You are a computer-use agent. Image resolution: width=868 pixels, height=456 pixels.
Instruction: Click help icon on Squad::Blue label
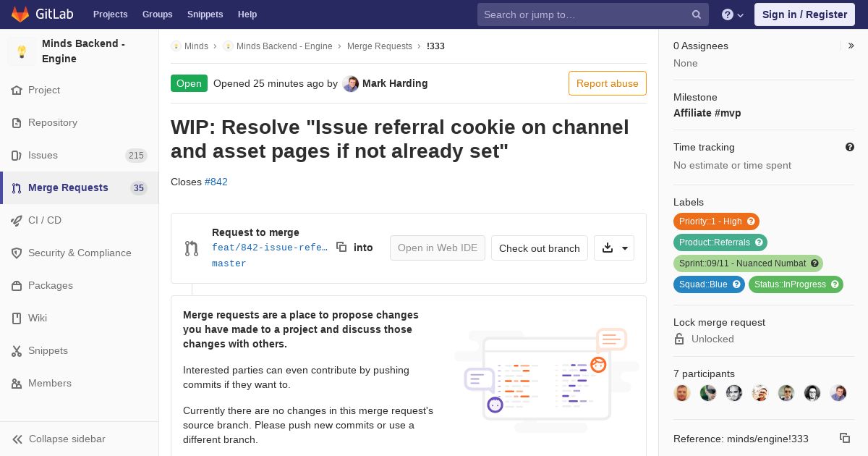coord(736,284)
